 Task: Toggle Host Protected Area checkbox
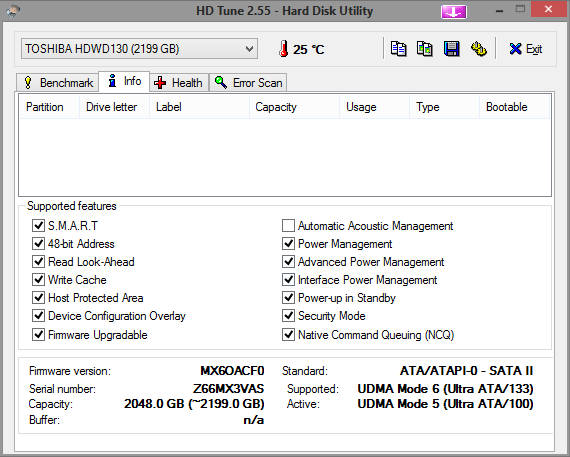click(38, 297)
